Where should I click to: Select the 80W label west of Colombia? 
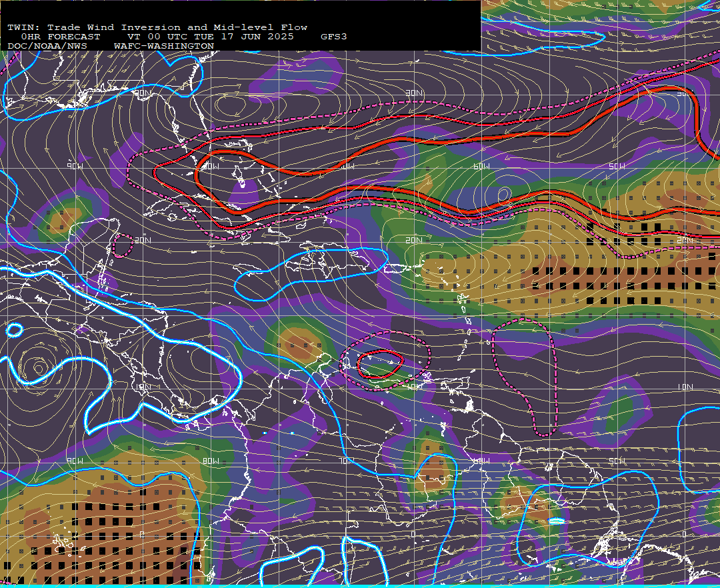click(x=210, y=461)
